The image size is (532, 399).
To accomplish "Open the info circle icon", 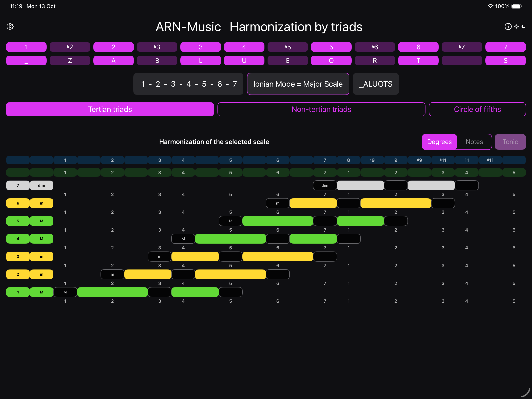I will tap(508, 26).
